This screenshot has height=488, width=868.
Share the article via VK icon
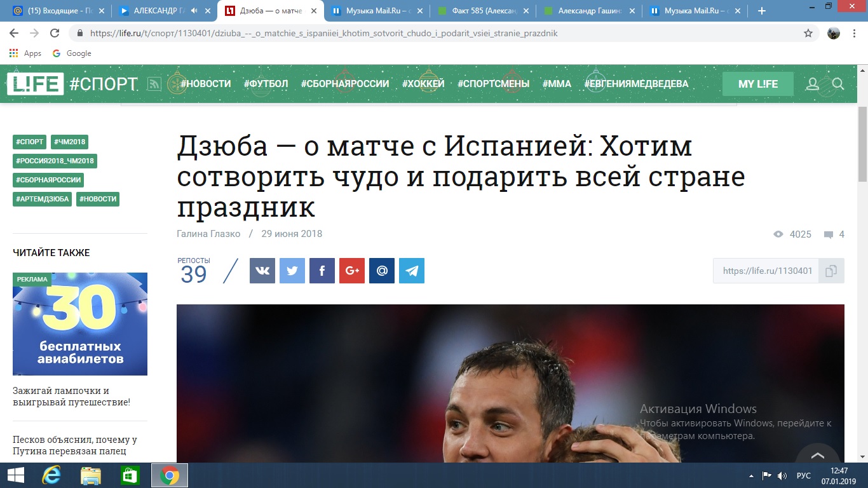pos(262,271)
